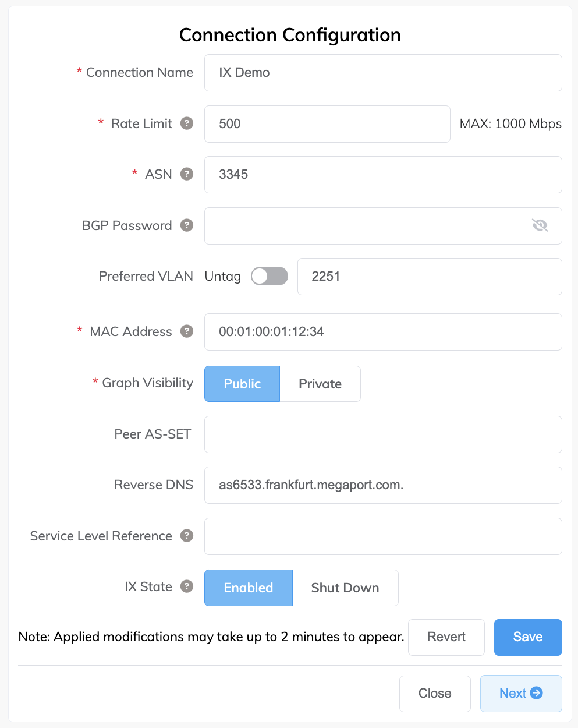The image size is (578, 728).
Task: Open the MAC Address help icon
Action: pyautogui.click(x=186, y=331)
